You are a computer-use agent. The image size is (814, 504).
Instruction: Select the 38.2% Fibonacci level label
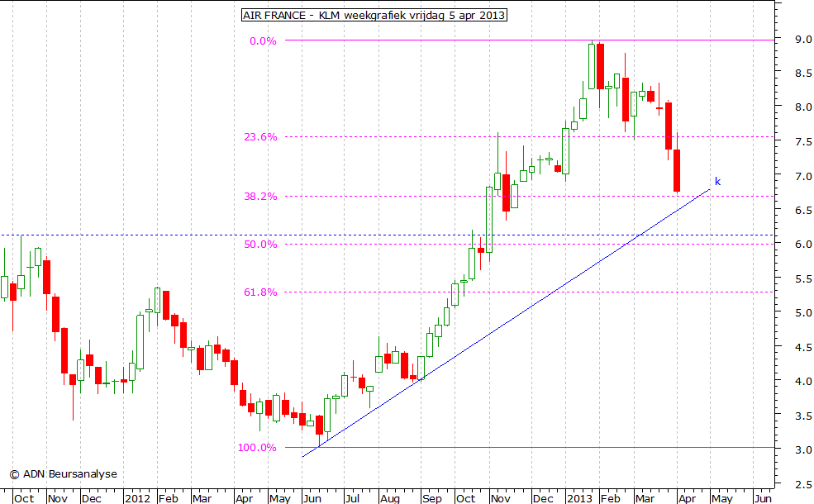[x=260, y=196]
